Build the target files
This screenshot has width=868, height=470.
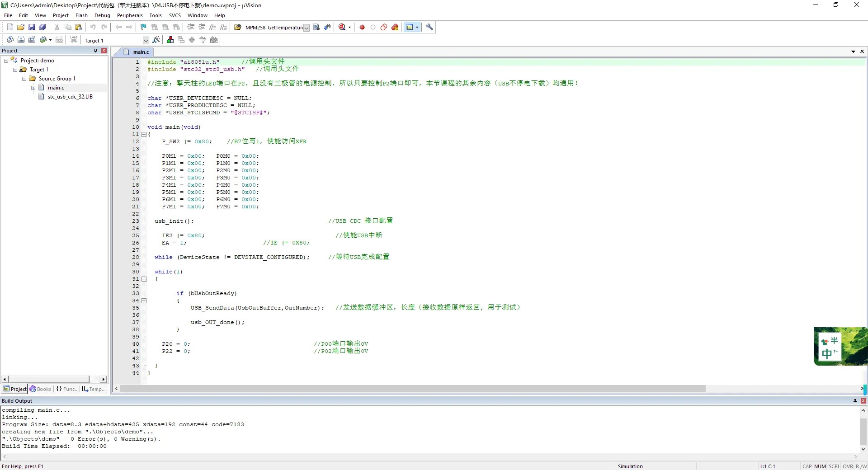(x=21, y=40)
